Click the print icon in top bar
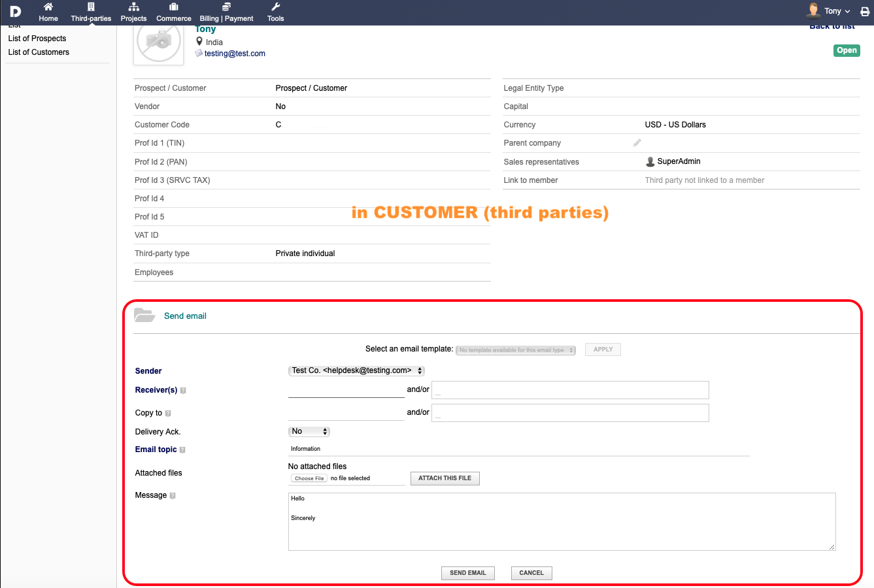The height and width of the screenshot is (588, 874). pos(865,12)
